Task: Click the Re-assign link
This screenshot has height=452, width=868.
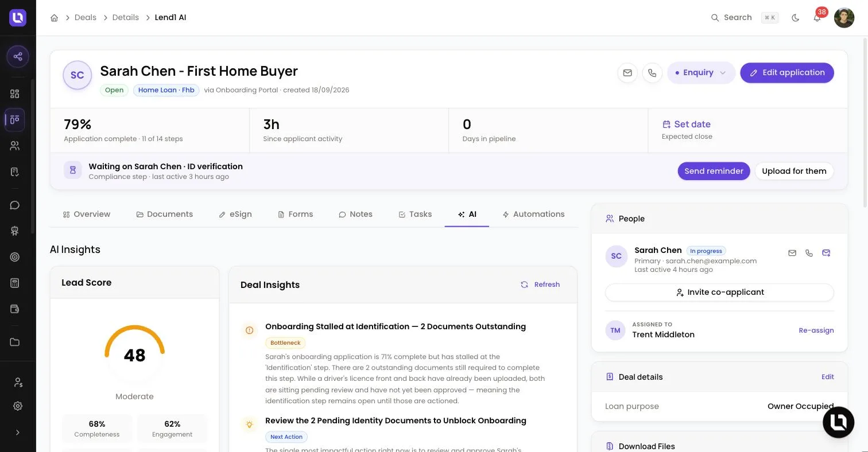Action: pos(816,330)
